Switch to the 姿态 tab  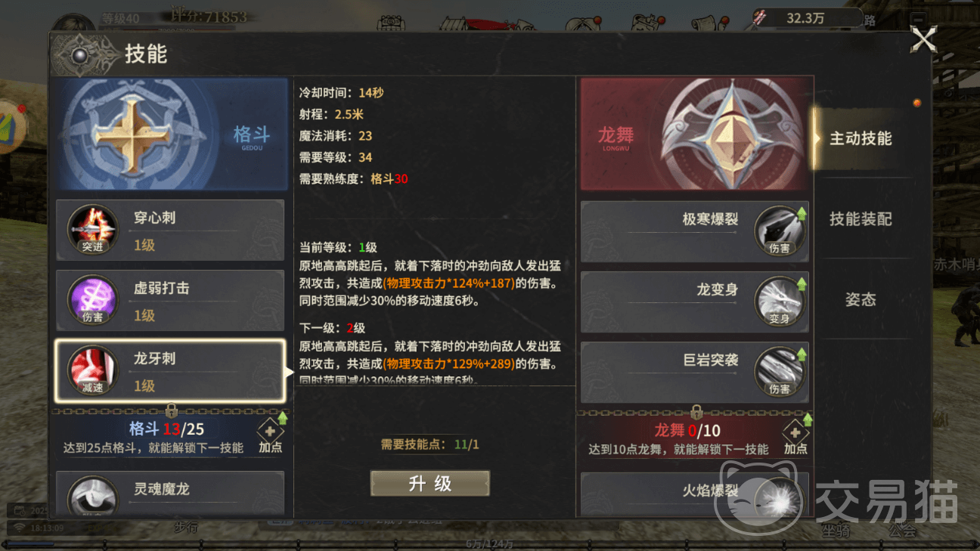click(861, 299)
